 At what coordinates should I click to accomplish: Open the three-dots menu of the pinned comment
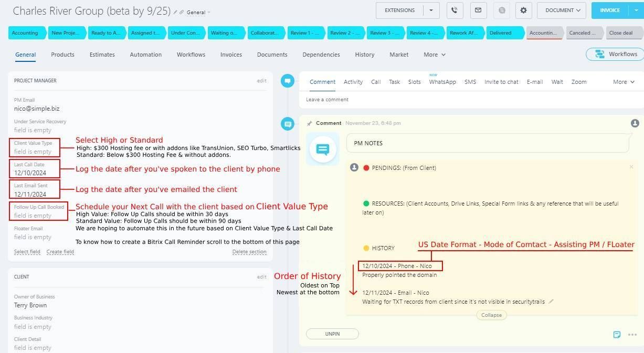(632, 335)
